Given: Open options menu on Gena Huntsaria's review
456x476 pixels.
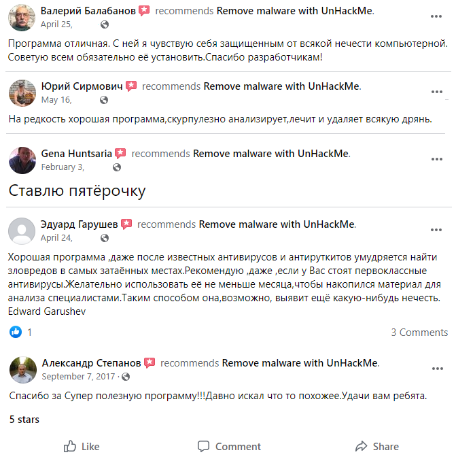Looking at the screenshot, I should (x=437, y=160).
